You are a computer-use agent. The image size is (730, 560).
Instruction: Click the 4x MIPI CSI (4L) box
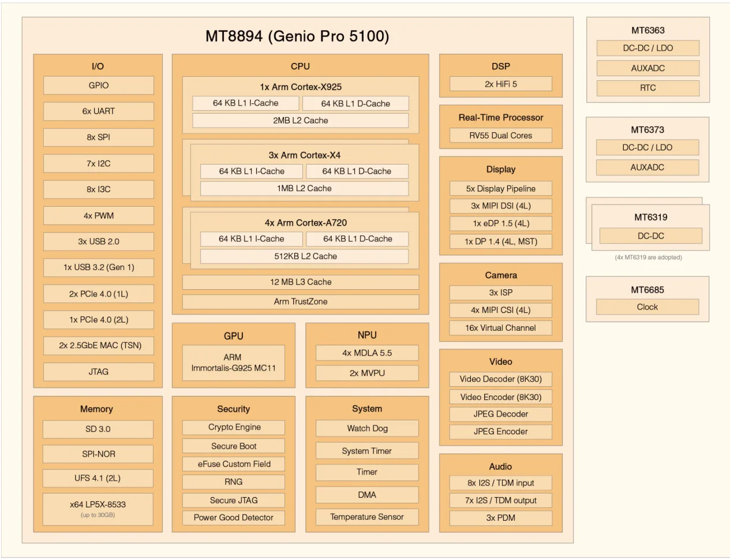pos(501,310)
